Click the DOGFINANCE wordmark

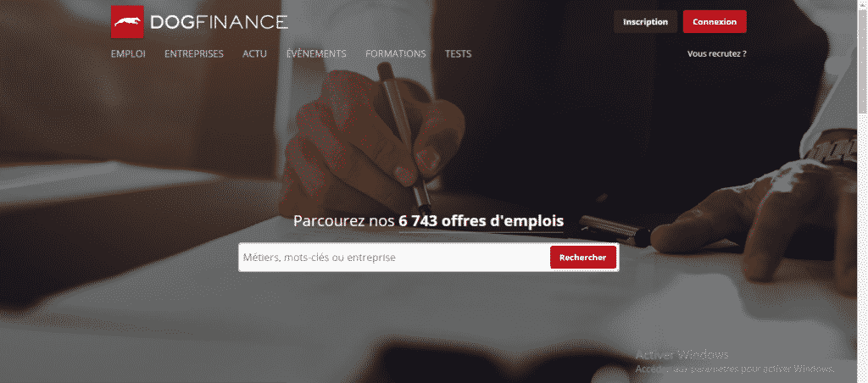pyautogui.click(x=219, y=22)
